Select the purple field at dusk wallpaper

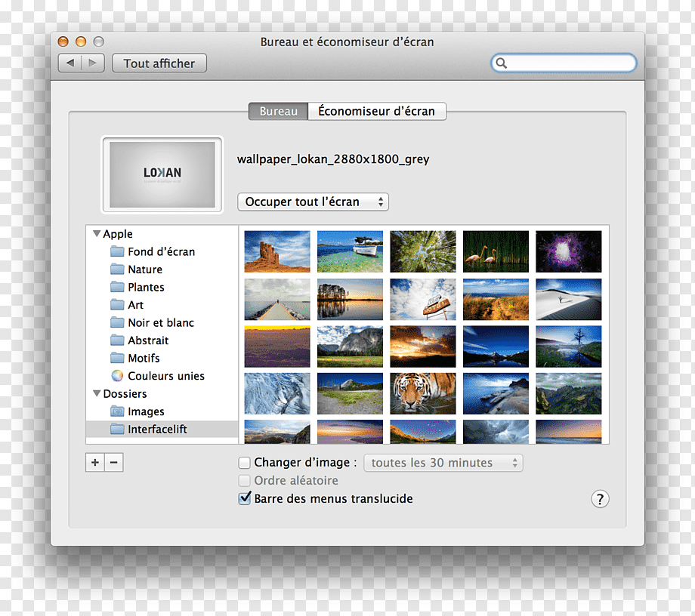click(x=277, y=346)
